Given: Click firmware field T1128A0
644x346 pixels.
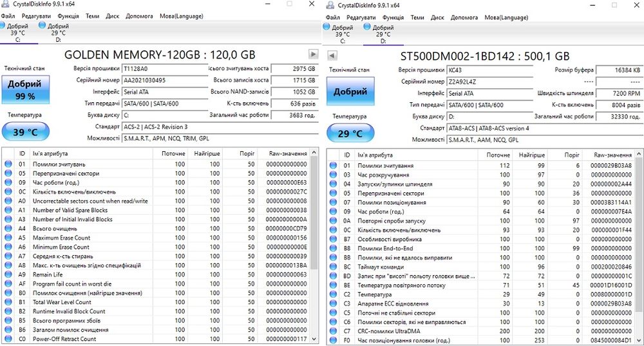Looking at the screenshot, I should pos(165,69).
